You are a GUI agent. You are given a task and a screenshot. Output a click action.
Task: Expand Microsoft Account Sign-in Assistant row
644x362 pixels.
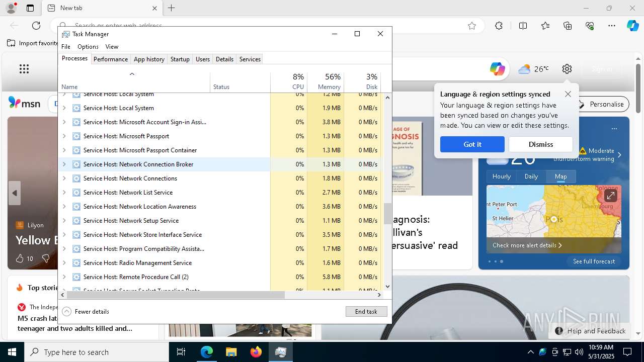(64, 122)
